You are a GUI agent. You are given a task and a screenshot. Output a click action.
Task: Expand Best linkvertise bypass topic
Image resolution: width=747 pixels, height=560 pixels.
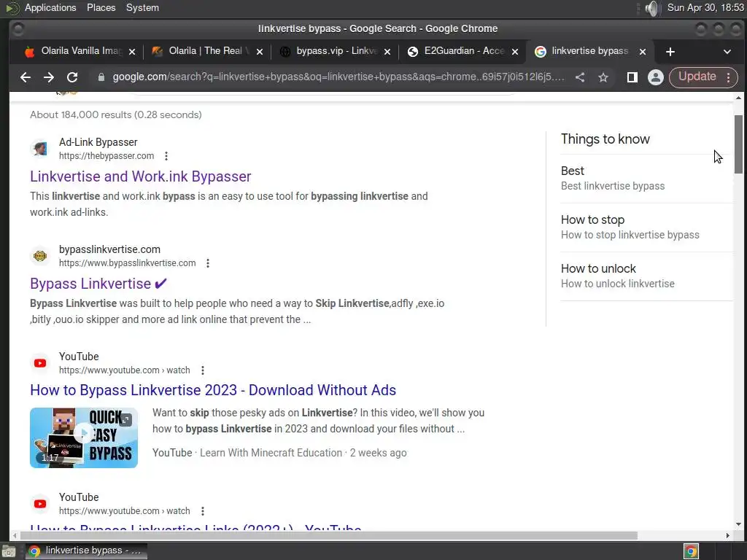[646, 179]
